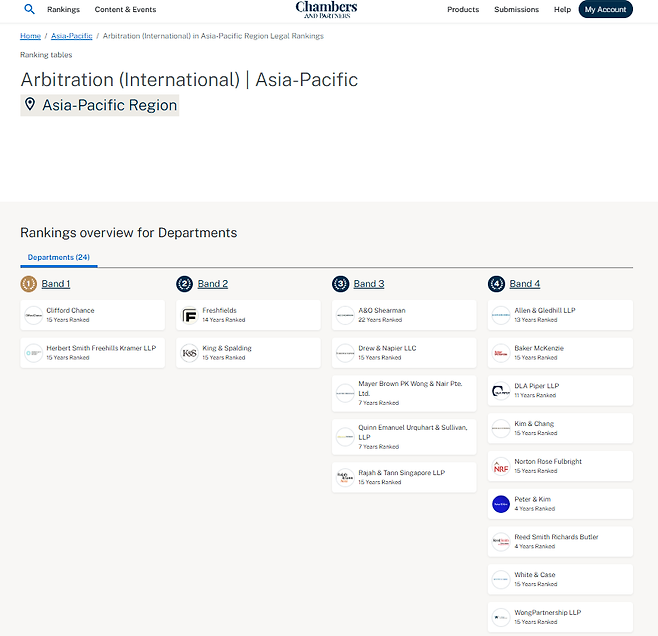Viewport: 658px width, 636px height.
Task: Click the Band 4 badge icon
Action: click(496, 284)
